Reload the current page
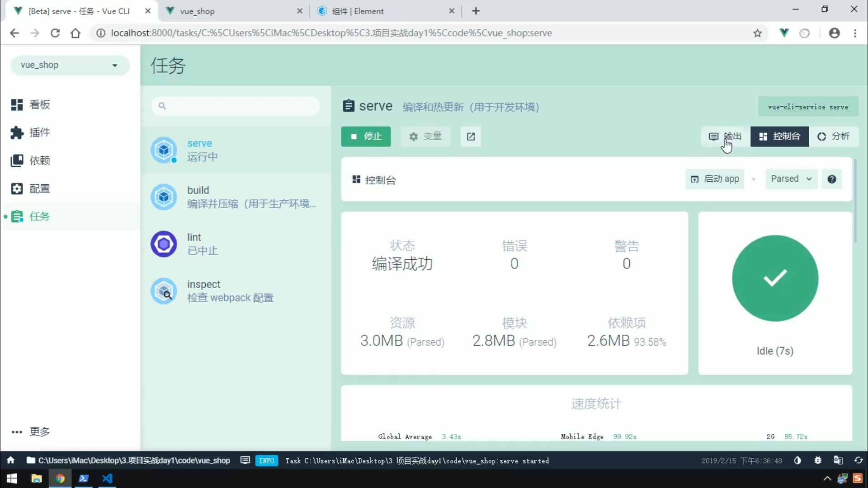 pyautogui.click(x=55, y=33)
